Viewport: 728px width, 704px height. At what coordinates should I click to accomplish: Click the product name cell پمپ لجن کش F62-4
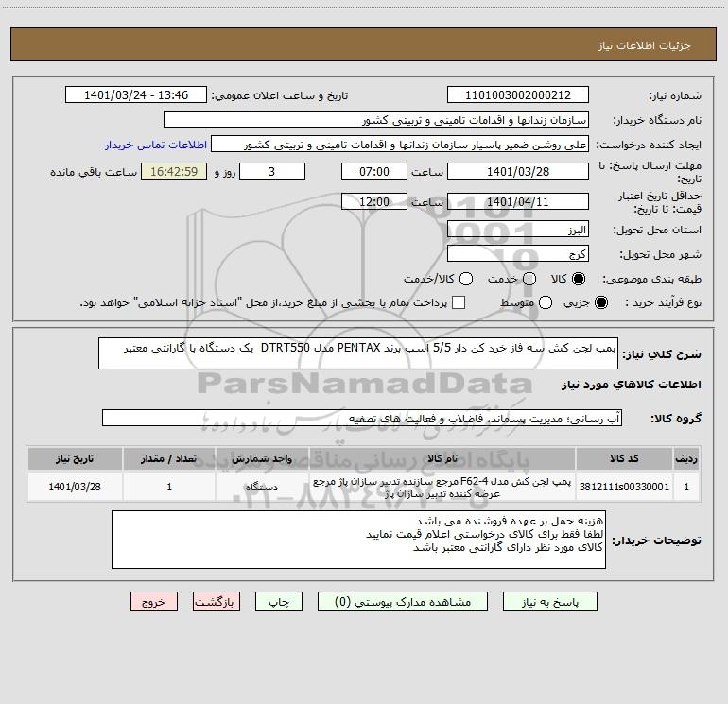click(x=442, y=488)
